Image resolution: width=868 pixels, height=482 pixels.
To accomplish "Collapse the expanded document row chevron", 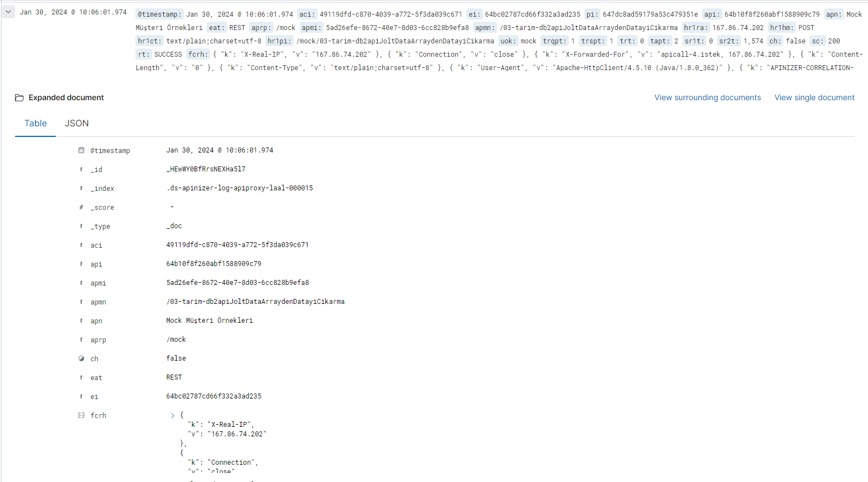I will (x=8, y=12).
